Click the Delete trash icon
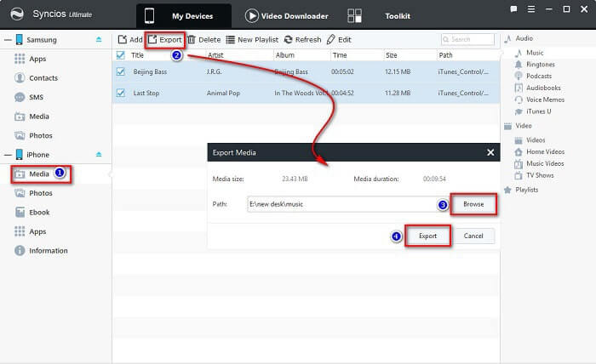Viewport: 596px width, 364px height. click(x=192, y=40)
